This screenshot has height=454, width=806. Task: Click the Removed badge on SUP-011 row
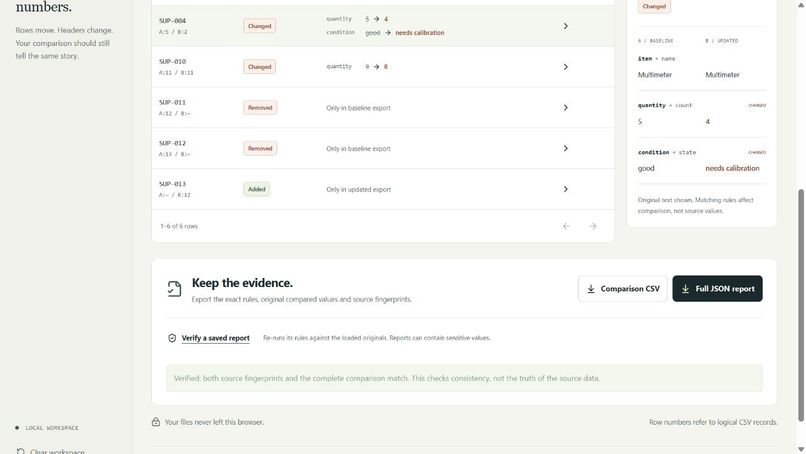click(260, 107)
